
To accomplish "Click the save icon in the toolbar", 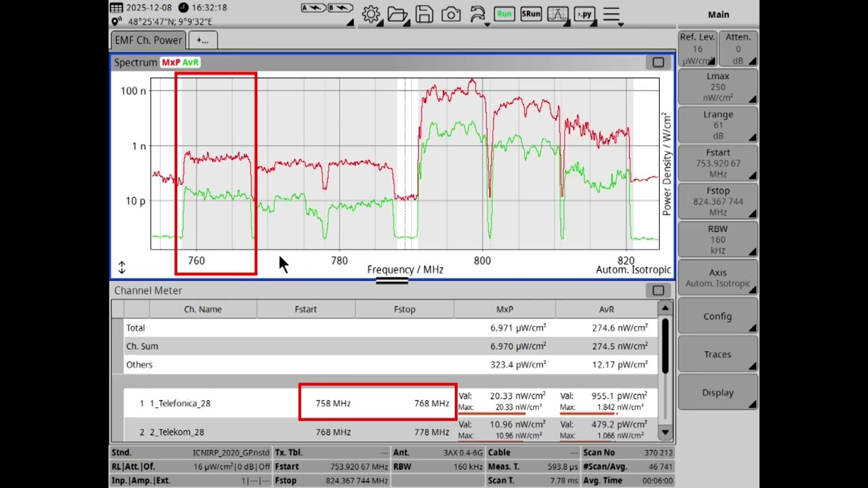I will coord(424,14).
